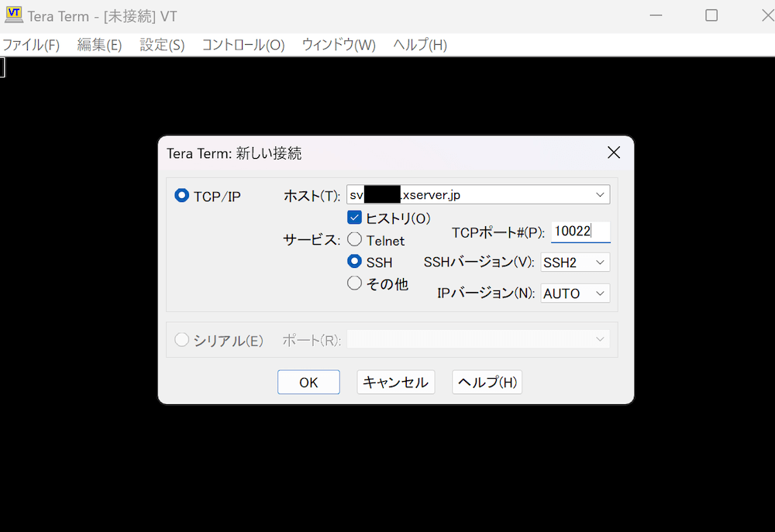775x532 pixels.
Task: Open the ホスト(T) dropdown arrow
Action: [x=600, y=194]
